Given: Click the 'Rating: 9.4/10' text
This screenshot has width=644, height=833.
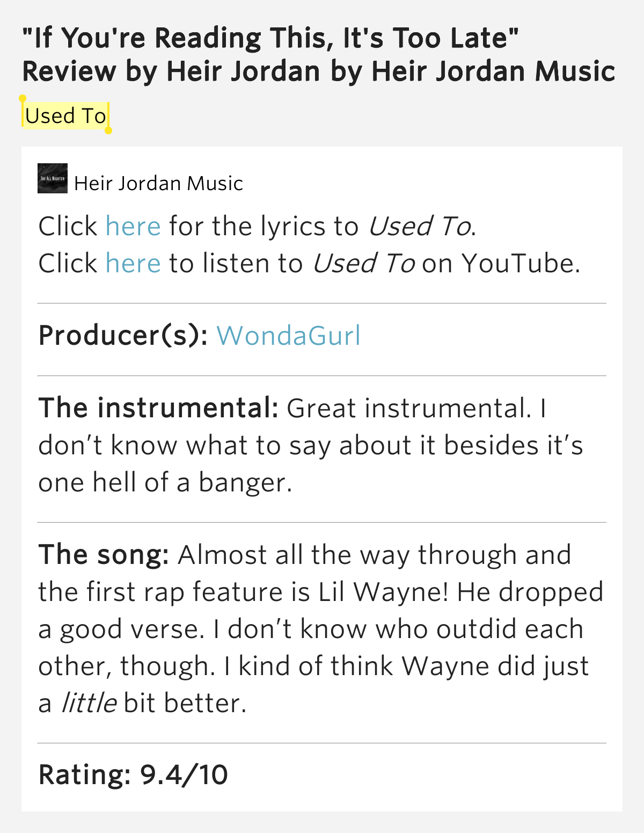Looking at the screenshot, I should tap(133, 775).
